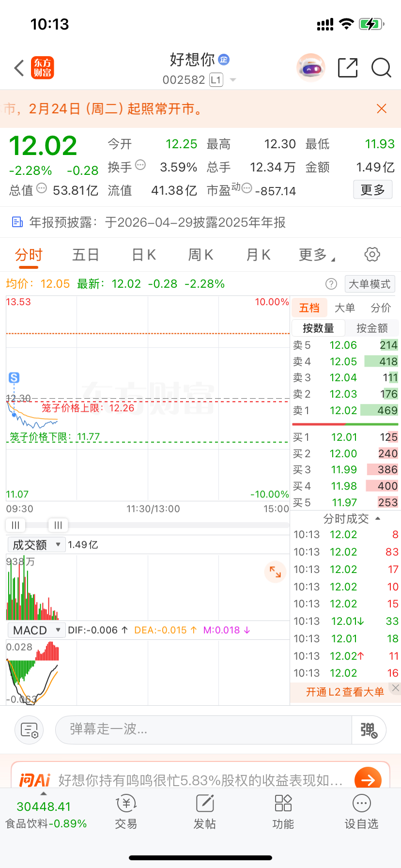Open the robot AI assistant avatar
401x868 pixels.
point(310,68)
